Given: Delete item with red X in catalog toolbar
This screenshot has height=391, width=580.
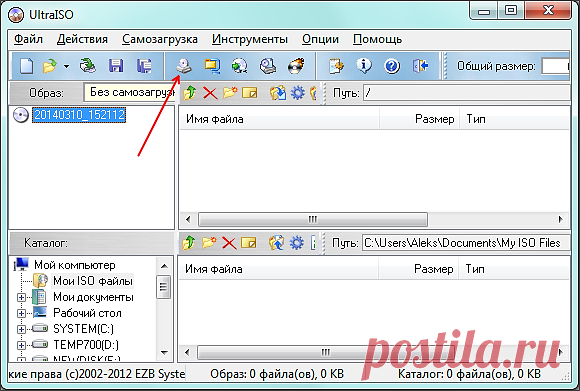Looking at the screenshot, I should coord(229,243).
